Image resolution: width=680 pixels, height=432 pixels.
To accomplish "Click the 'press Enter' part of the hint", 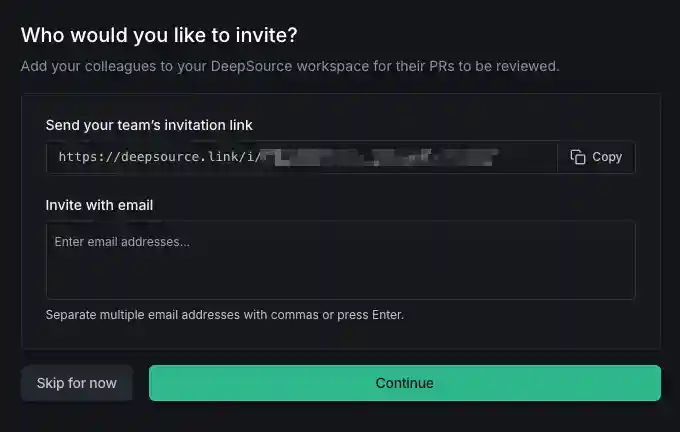I will [x=370, y=315].
